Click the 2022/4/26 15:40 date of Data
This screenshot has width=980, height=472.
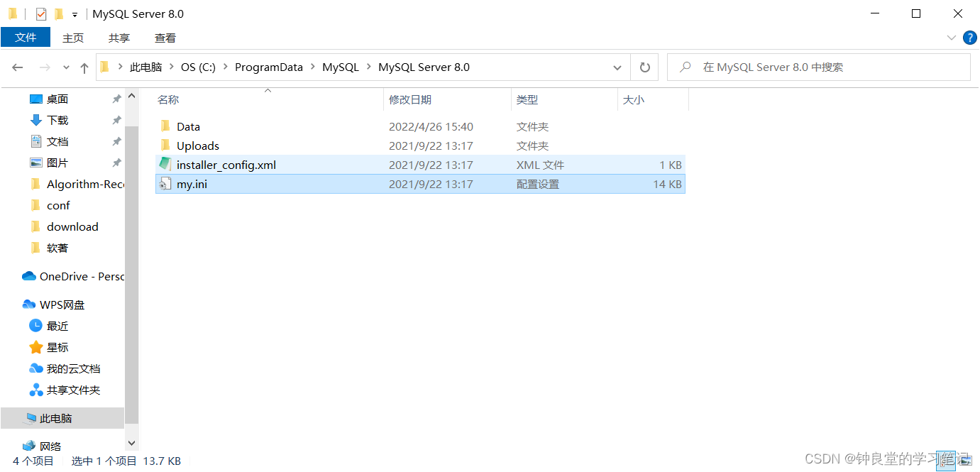click(431, 126)
